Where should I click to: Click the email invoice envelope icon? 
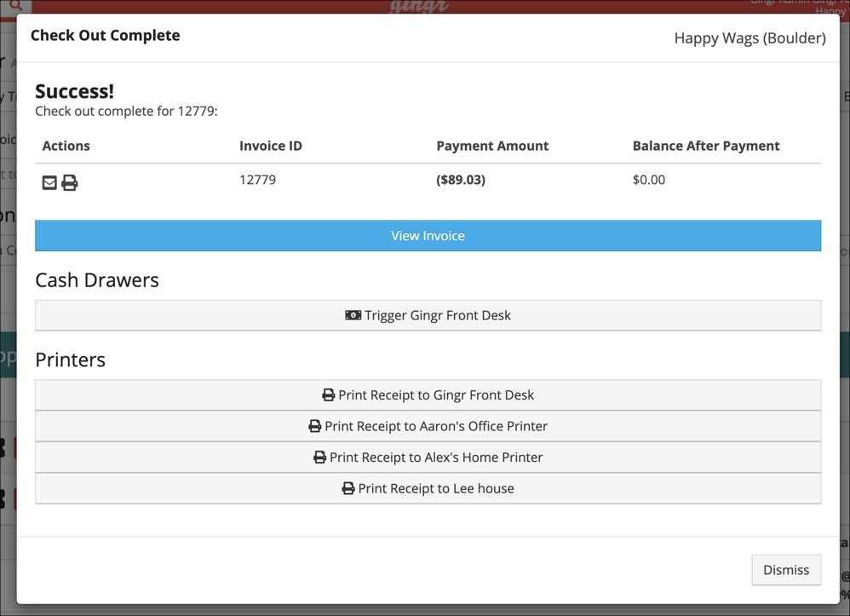49,182
